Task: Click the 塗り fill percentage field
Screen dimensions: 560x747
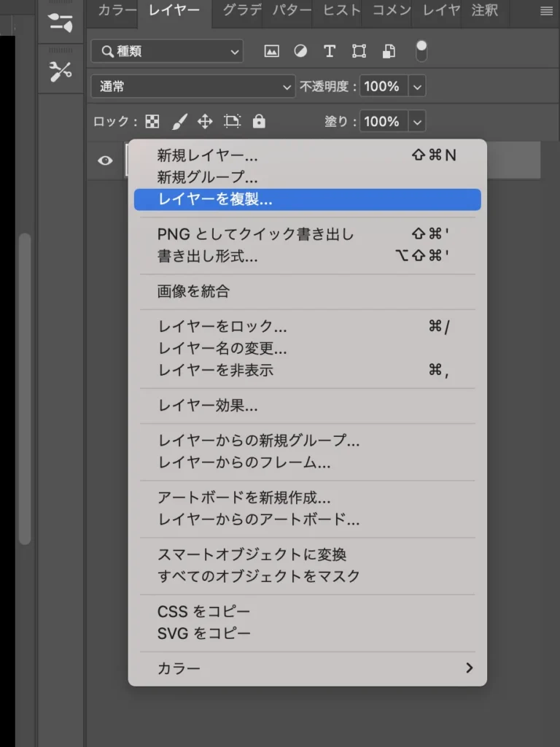Action: click(x=383, y=122)
